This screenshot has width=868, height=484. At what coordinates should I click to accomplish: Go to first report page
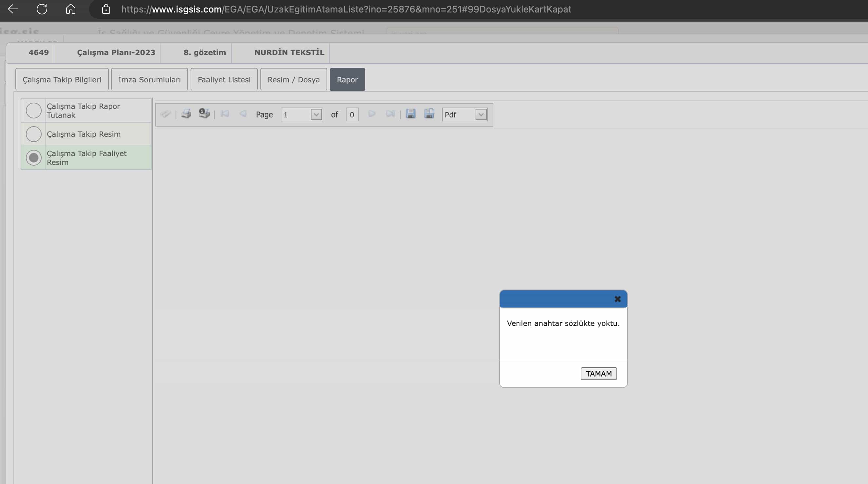pyautogui.click(x=225, y=114)
